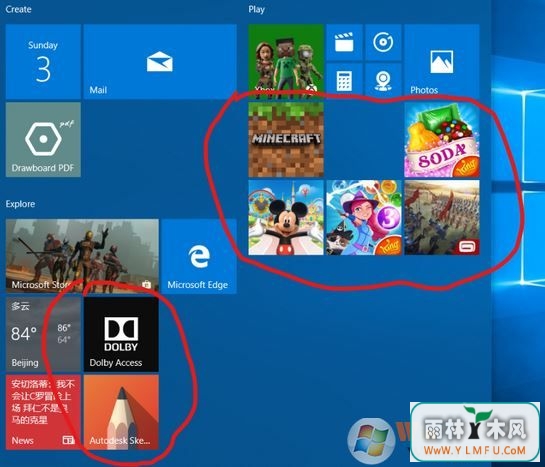Click the Play group heading
The image size is (545, 467).
(x=257, y=9)
